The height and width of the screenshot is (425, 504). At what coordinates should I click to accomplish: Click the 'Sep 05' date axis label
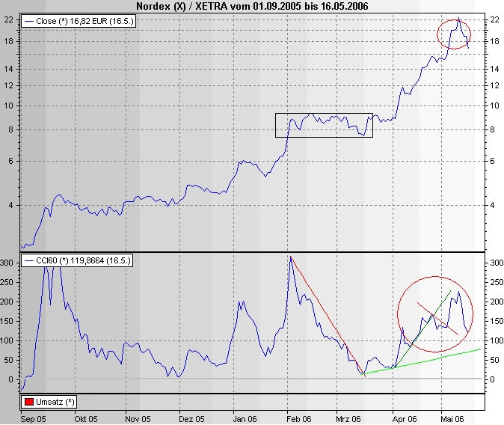[x=33, y=419]
